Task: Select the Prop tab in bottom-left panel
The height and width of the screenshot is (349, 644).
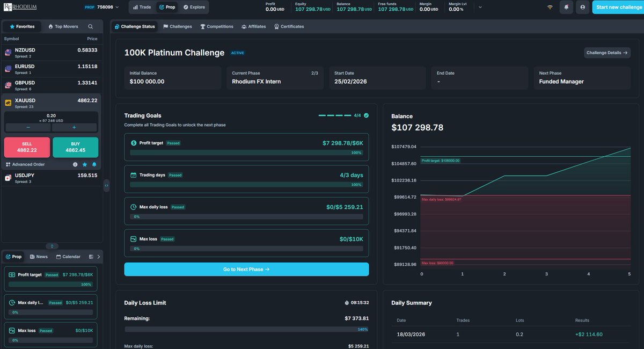Action: (13, 257)
